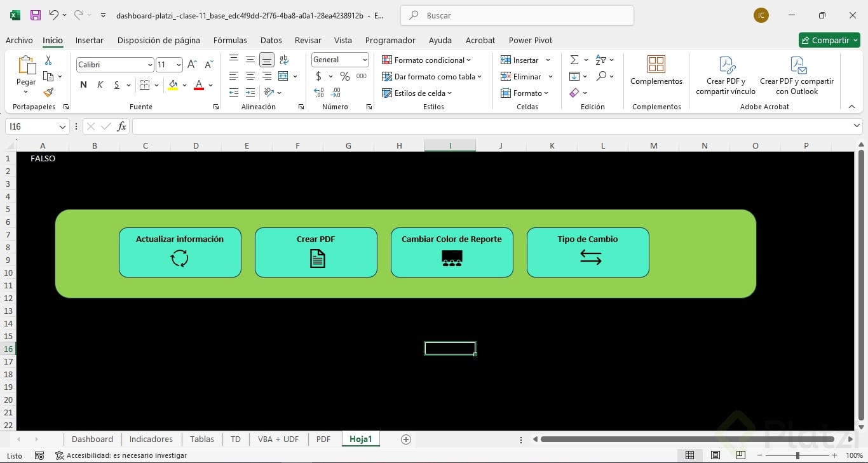Toggle bold formatting (N)

click(83, 85)
